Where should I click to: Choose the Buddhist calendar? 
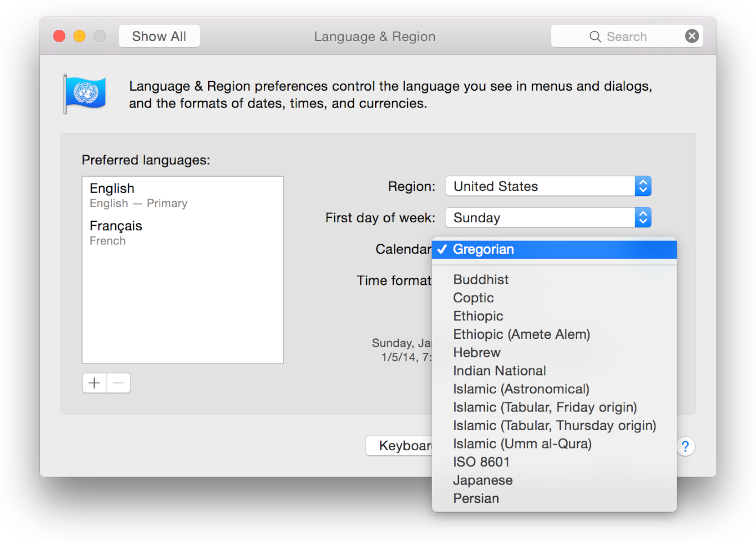click(480, 279)
